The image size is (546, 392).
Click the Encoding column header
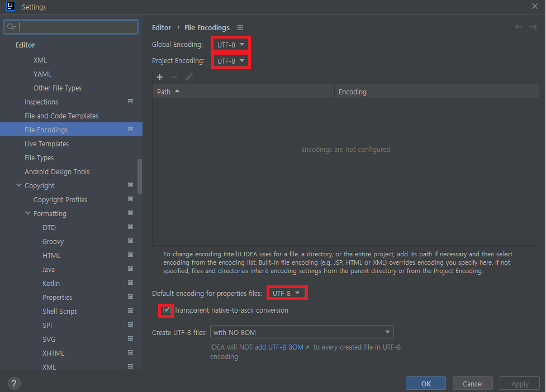tap(436, 92)
